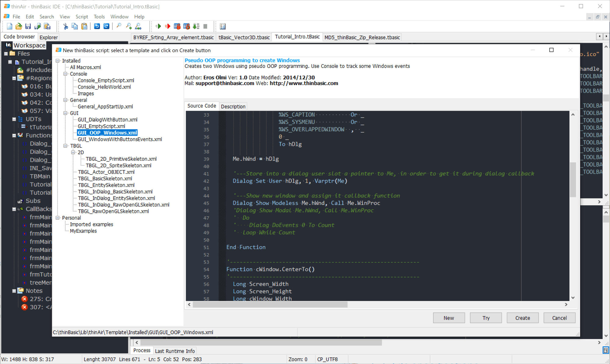The image size is (610, 364).
Task: Click the Cancel button
Action: coord(560,318)
